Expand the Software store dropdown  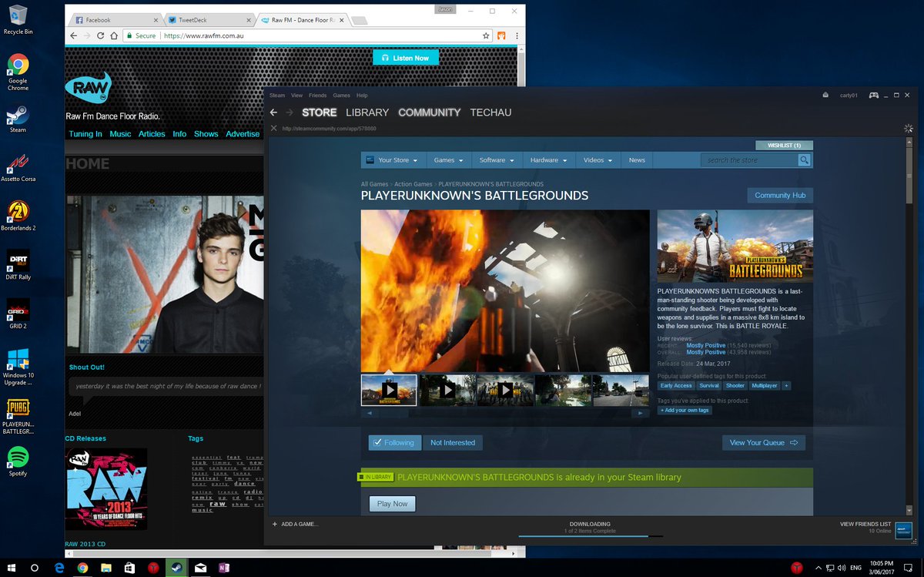(x=497, y=160)
